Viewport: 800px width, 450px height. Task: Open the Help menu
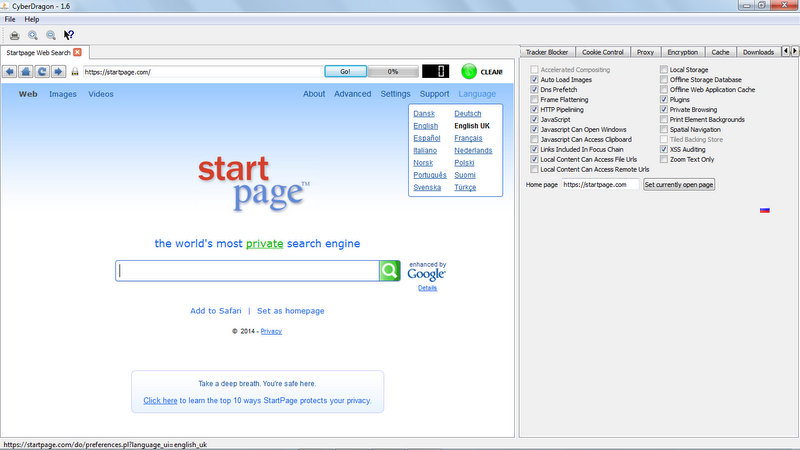(32, 19)
